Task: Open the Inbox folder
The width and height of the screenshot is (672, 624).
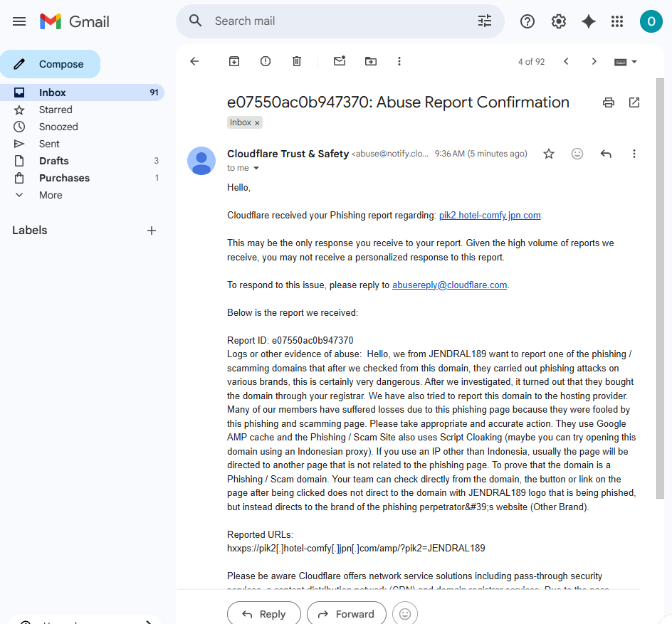Action: tap(82, 92)
